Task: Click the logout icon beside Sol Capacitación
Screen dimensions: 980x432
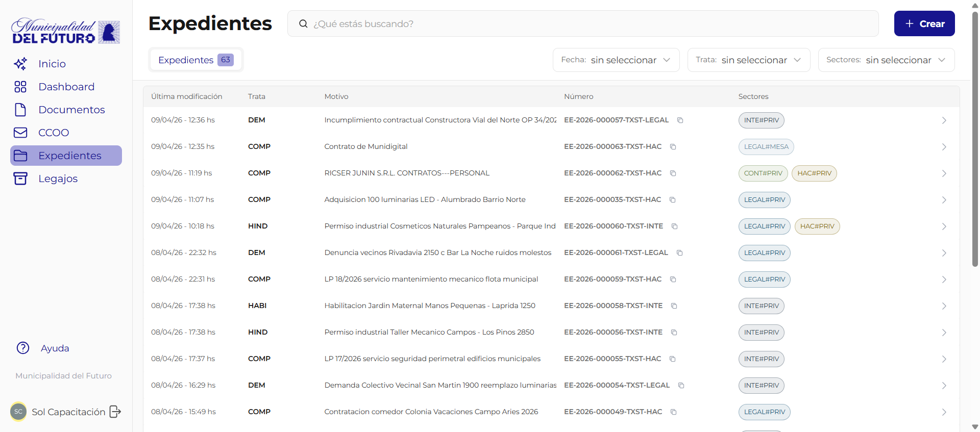Action: (x=115, y=412)
